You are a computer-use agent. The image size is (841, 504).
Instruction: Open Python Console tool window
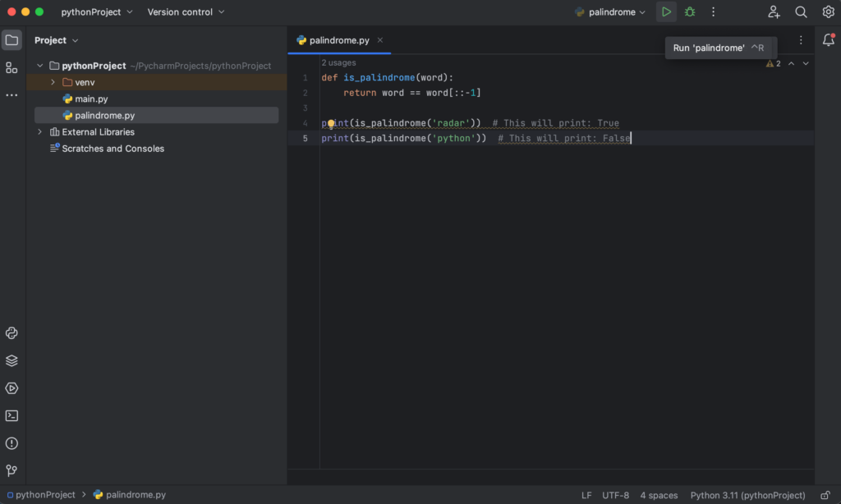click(x=11, y=333)
